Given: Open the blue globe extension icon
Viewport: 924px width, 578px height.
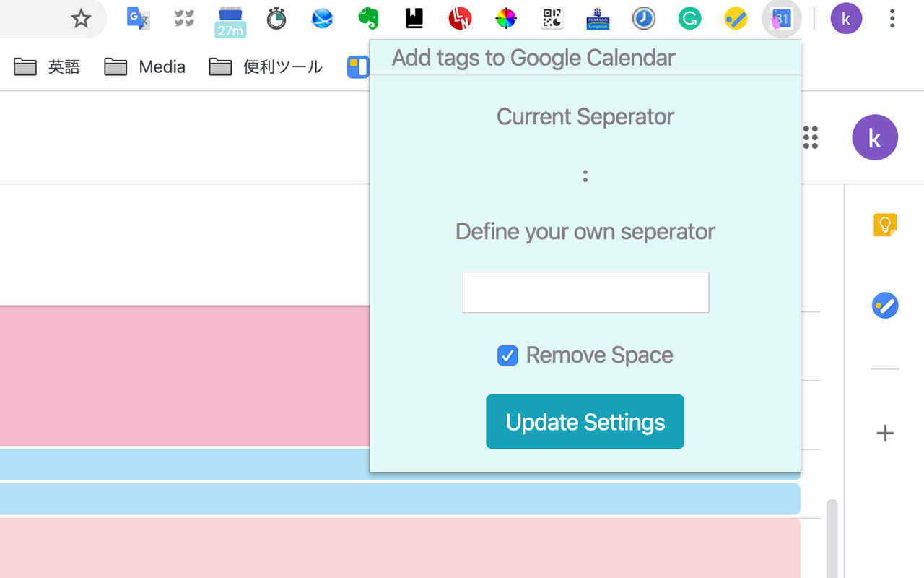Looking at the screenshot, I should click(322, 19).
